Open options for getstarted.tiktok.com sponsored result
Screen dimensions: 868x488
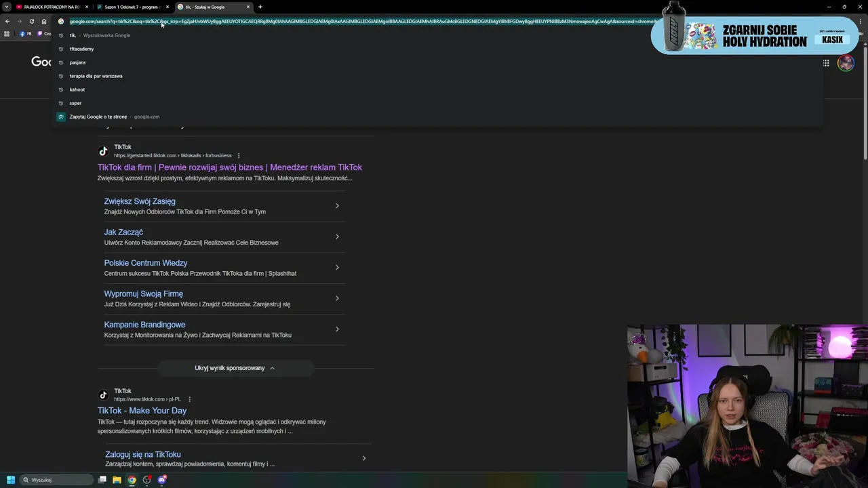(238, 156)
